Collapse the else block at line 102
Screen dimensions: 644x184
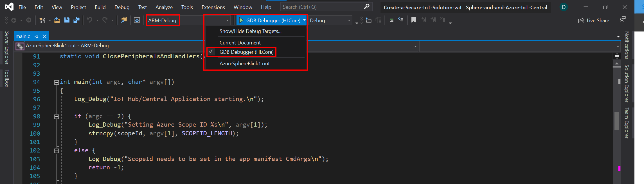(x=56, y=151)
